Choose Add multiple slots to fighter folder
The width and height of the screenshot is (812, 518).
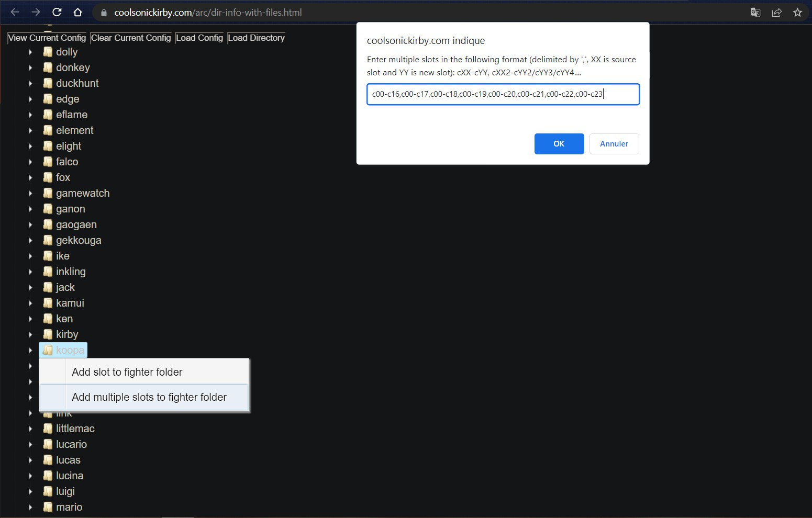(149, 397)
